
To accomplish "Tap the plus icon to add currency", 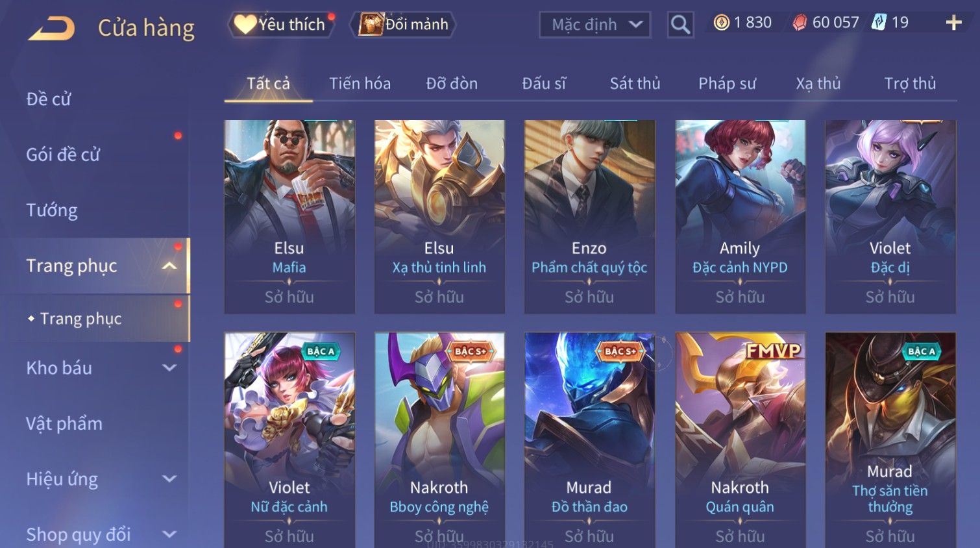I will [x=953, y=23].
